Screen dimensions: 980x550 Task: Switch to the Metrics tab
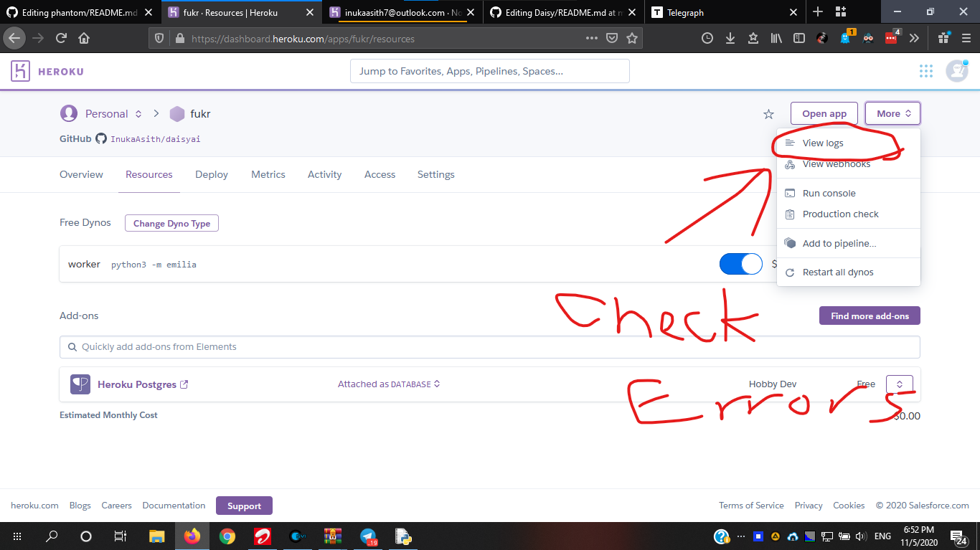(x=268, y=174)
